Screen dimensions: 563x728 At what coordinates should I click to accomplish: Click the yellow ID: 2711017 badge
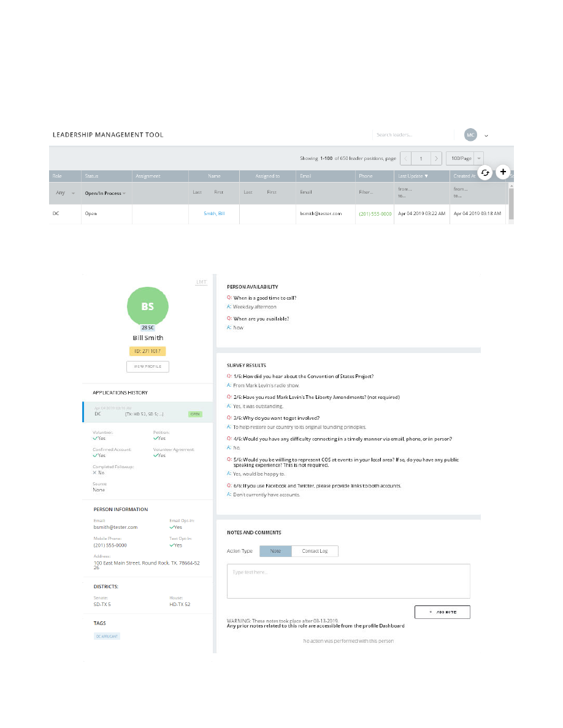147,351
